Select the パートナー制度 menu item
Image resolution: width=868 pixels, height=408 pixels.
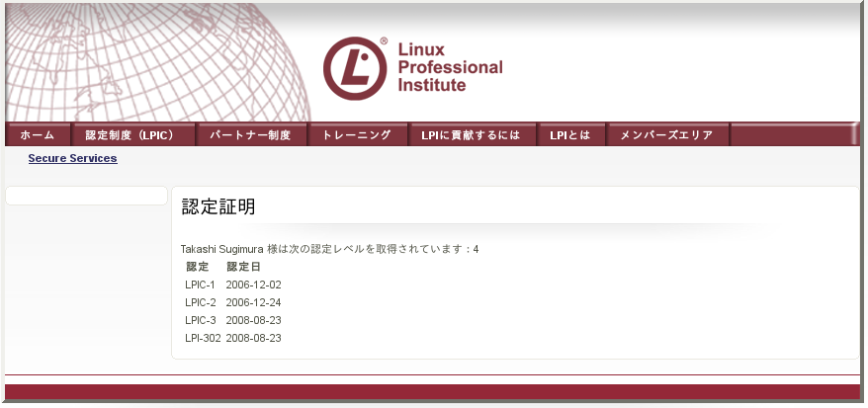click(251, 135)
